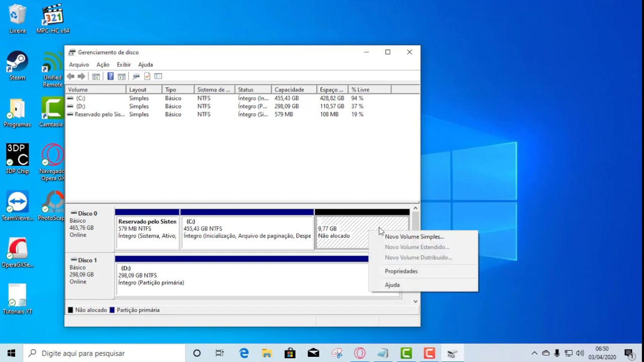
Task: Click the show/hide action pane toolbar icon
Action: 121,76
